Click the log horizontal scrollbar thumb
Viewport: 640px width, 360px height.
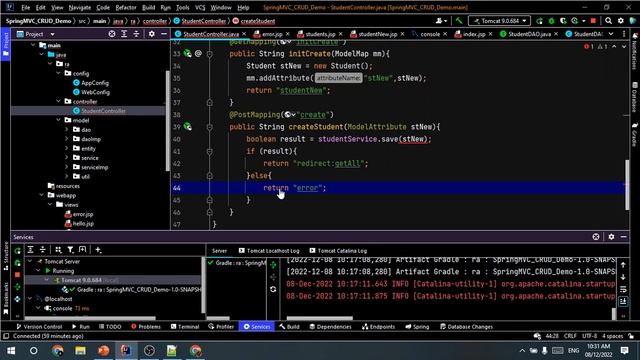click(320, 318)
